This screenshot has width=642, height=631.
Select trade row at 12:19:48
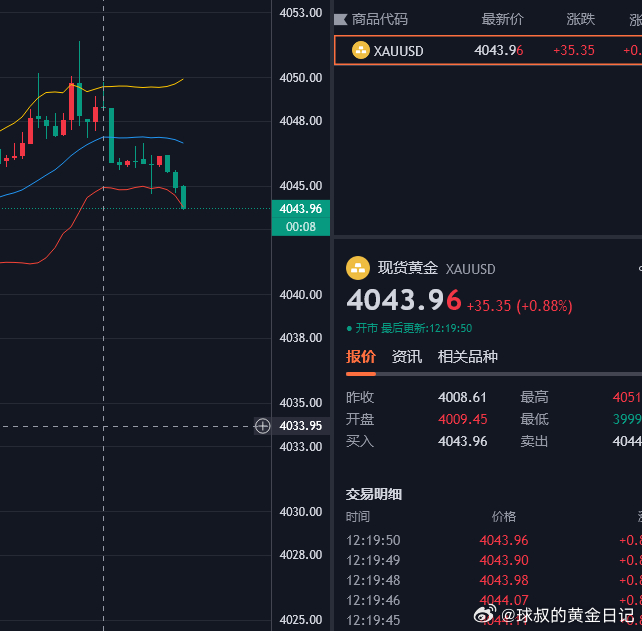494,581
